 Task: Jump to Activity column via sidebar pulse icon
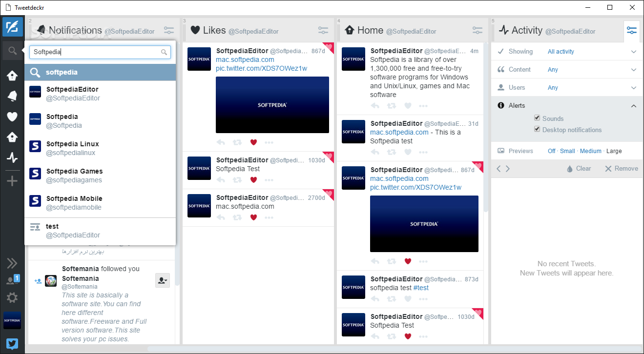pyautogui.click(x=12, y=157)
